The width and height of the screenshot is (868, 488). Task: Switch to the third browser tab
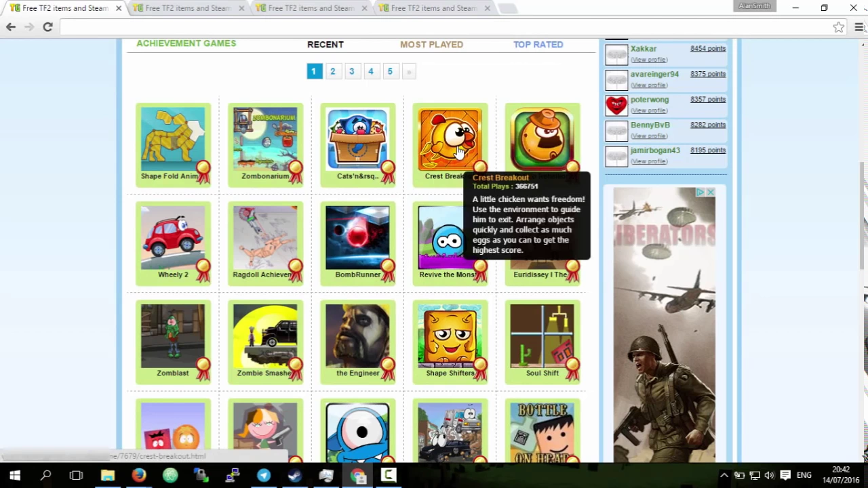point(310,8)
